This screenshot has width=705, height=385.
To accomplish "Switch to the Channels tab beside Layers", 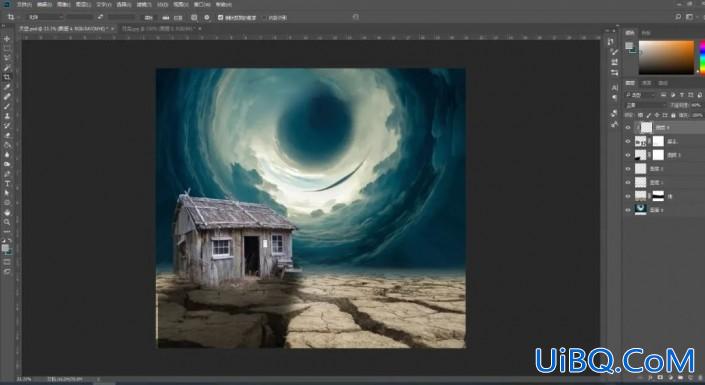I will click(646, 83).
